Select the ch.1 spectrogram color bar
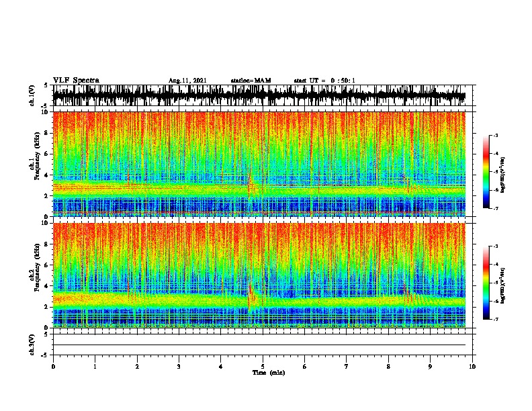Screen dimensions: 532x411 pos(486,172)
